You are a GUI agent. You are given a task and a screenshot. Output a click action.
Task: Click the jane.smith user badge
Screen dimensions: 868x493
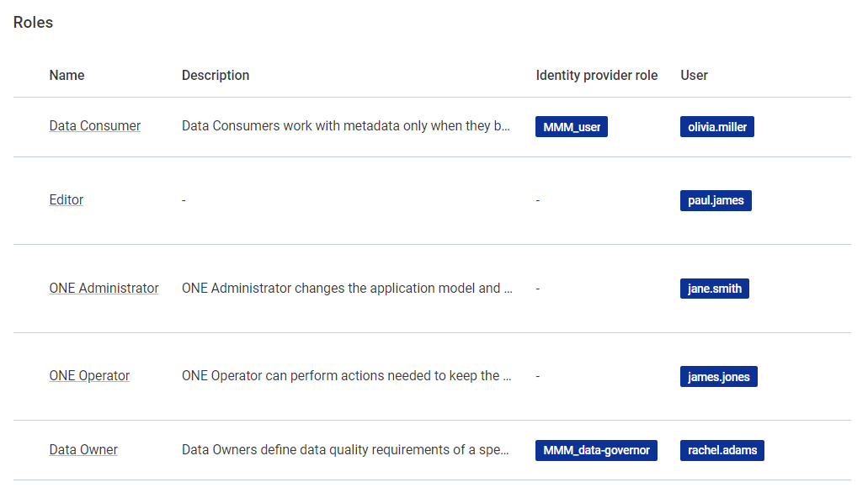click(x=714, y=288)
